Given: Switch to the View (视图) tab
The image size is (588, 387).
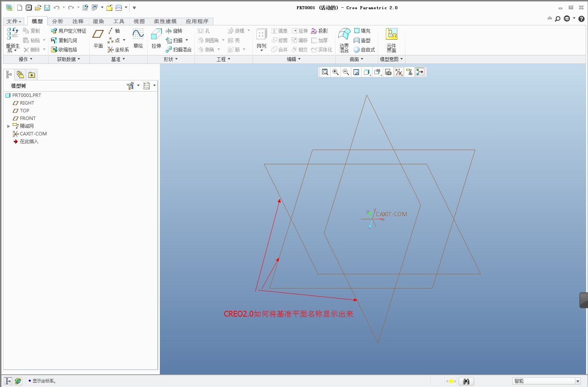Looking at the screenshot, I should coord(139,21).
